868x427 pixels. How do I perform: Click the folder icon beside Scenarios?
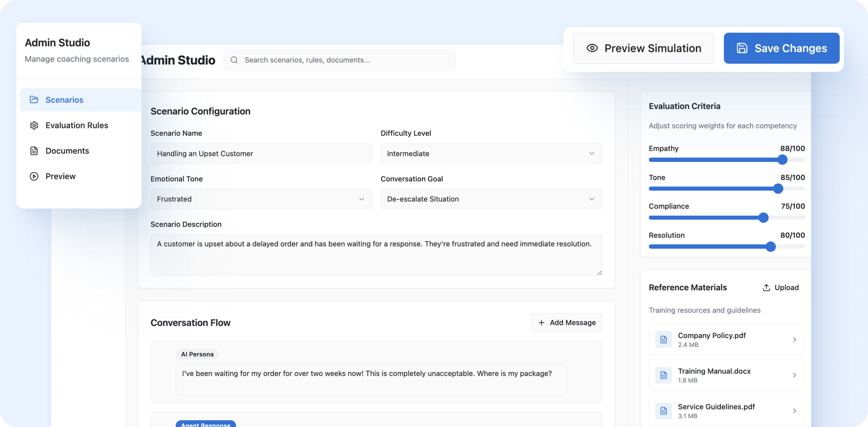point(34,100)
